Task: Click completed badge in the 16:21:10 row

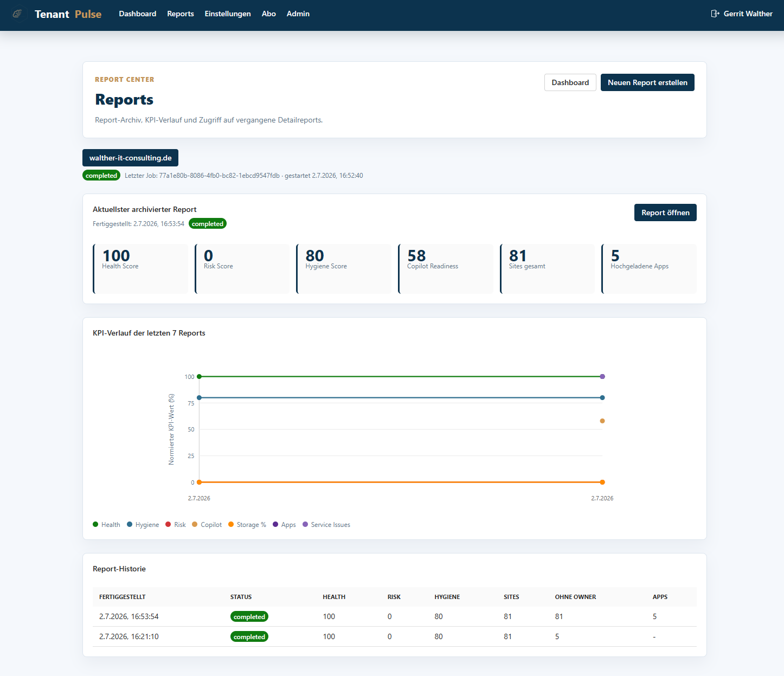Action: pyautogui.click(x=249, y=637)
